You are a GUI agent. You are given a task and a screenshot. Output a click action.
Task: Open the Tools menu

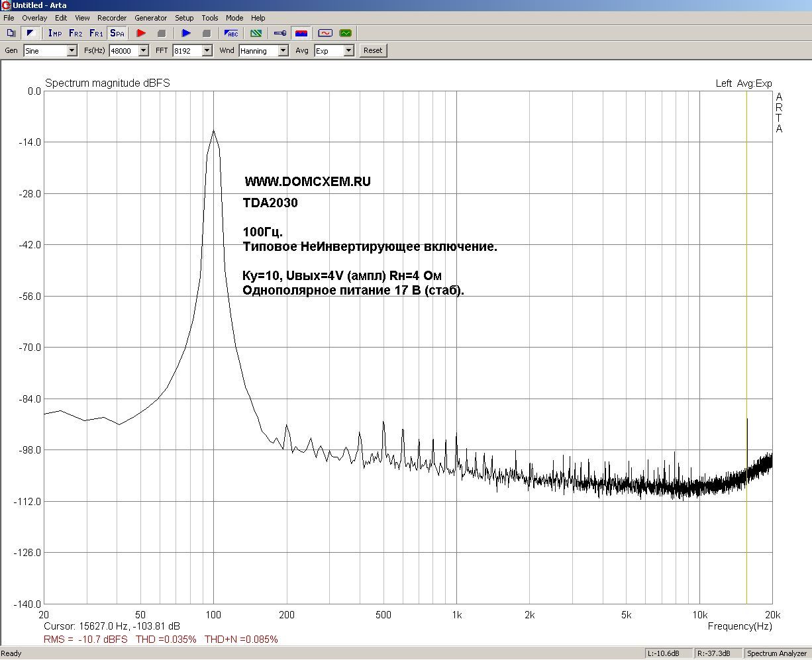pos(210,18)
